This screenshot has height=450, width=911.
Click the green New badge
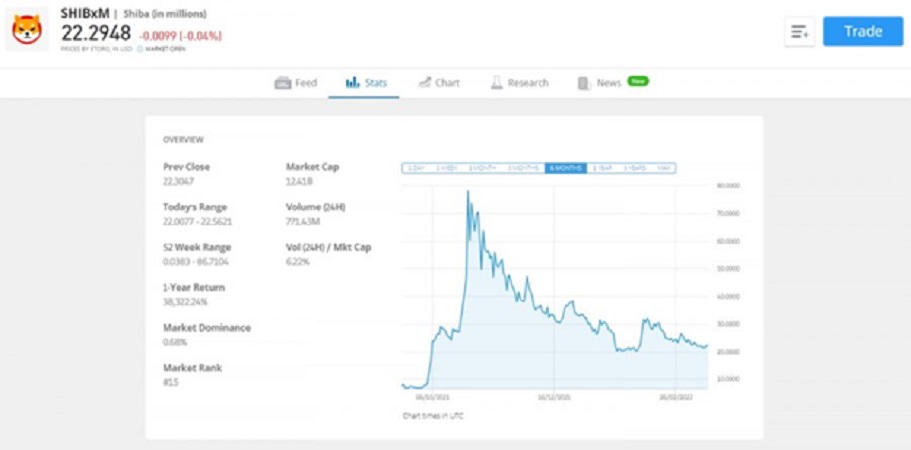coord(638,81)
